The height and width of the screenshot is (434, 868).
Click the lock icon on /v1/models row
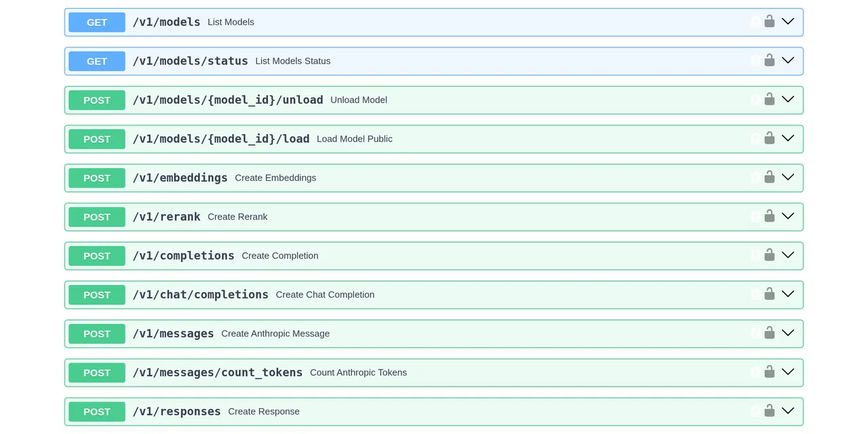click(769, 22)
